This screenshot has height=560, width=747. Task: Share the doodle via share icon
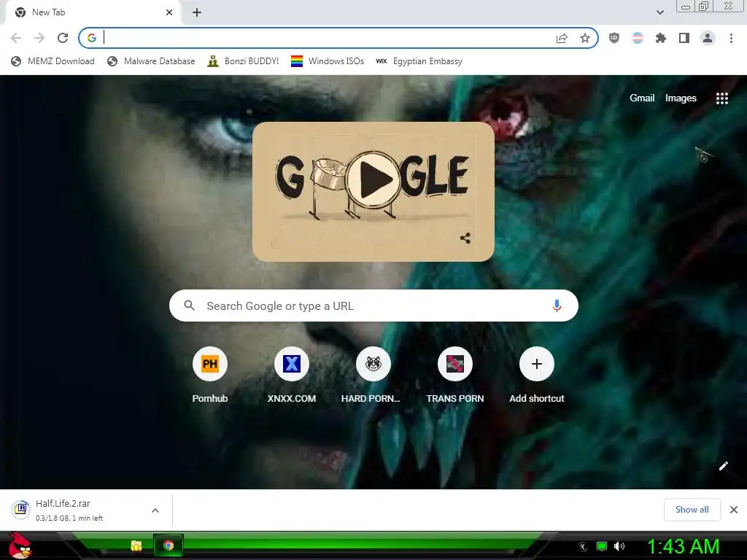click(x=465, y=238)
